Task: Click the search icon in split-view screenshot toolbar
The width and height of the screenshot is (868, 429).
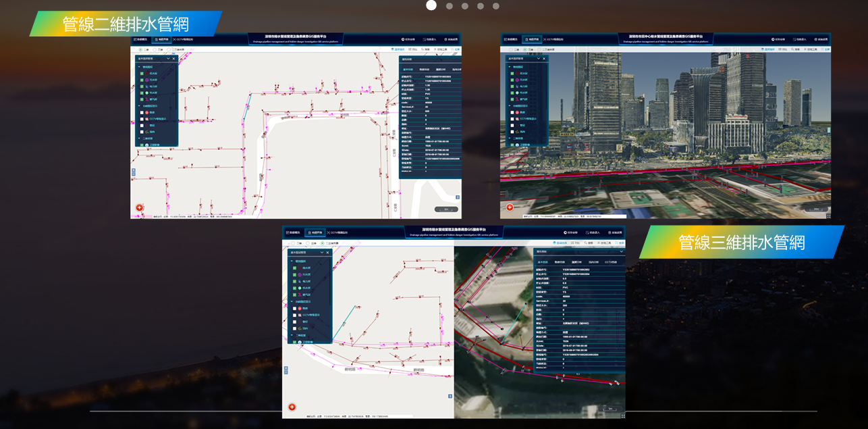Action: pos(587,243)
